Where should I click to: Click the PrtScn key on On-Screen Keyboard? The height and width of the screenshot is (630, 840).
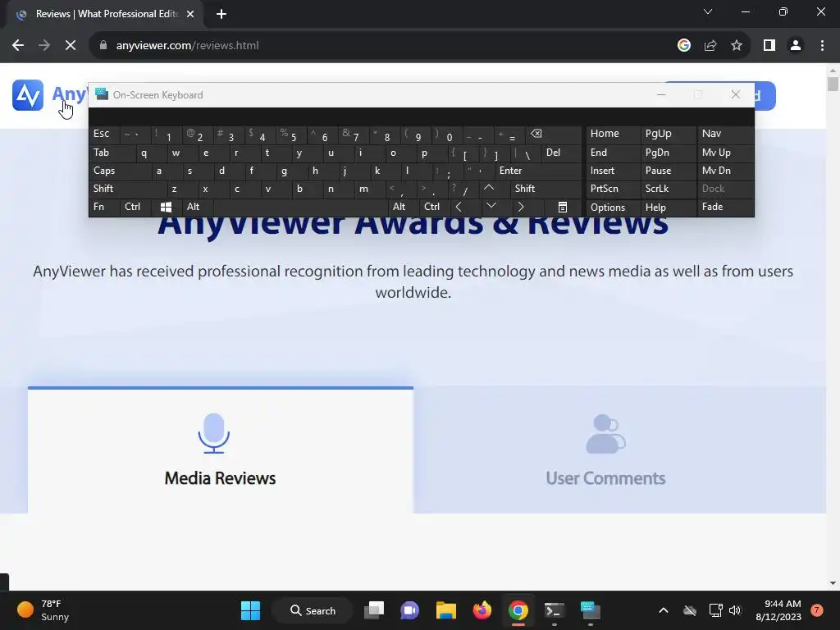pyautogui.click(x=613, y=189)
